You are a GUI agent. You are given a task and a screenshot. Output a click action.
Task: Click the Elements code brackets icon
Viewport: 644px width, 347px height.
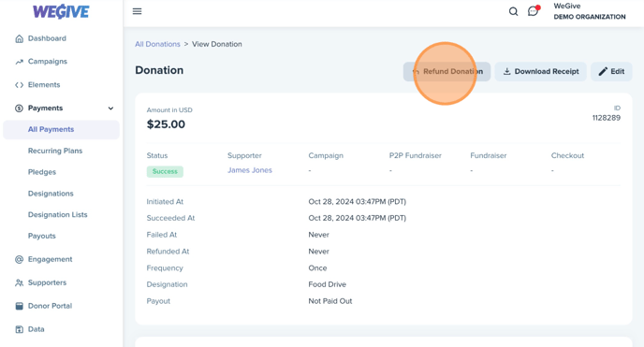point(20,85)
